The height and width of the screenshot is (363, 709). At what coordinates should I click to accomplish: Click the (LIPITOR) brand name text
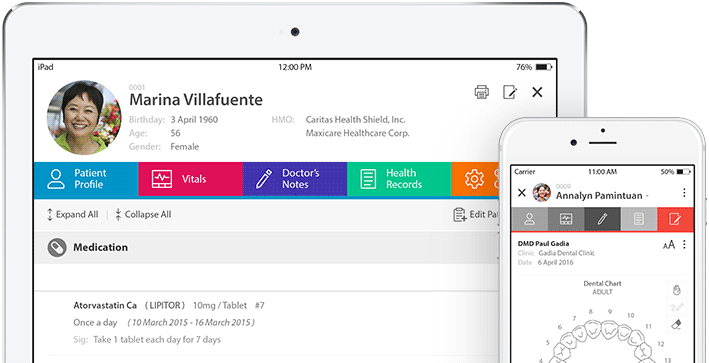[x=165, y=306]
